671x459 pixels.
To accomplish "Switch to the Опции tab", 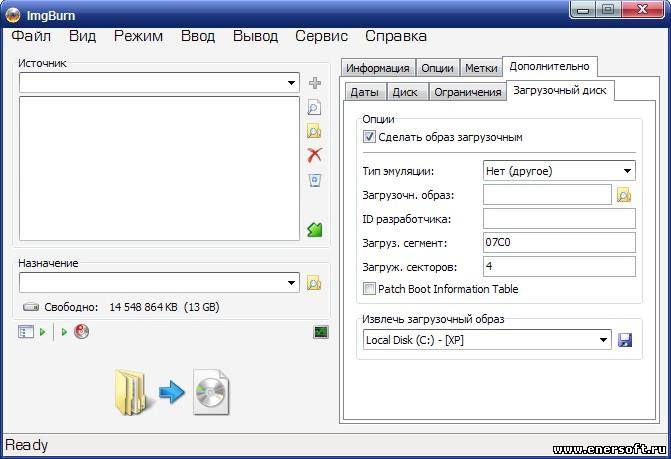I will (x=437, y=68).
